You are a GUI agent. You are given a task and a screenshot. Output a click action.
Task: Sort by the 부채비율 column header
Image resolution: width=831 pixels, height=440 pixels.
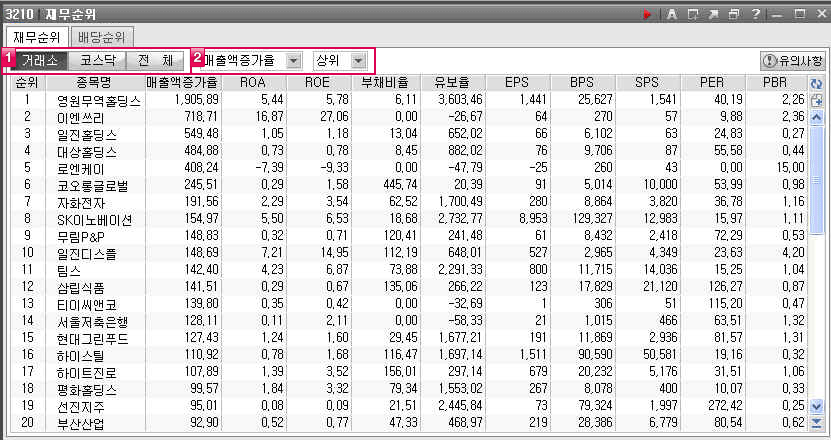(386, 83)
